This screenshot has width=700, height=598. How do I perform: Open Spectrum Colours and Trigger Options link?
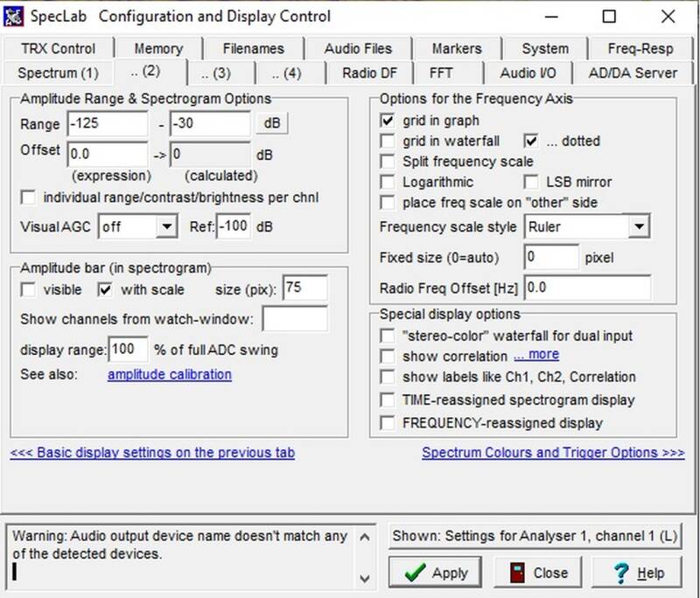coord(553,452)
